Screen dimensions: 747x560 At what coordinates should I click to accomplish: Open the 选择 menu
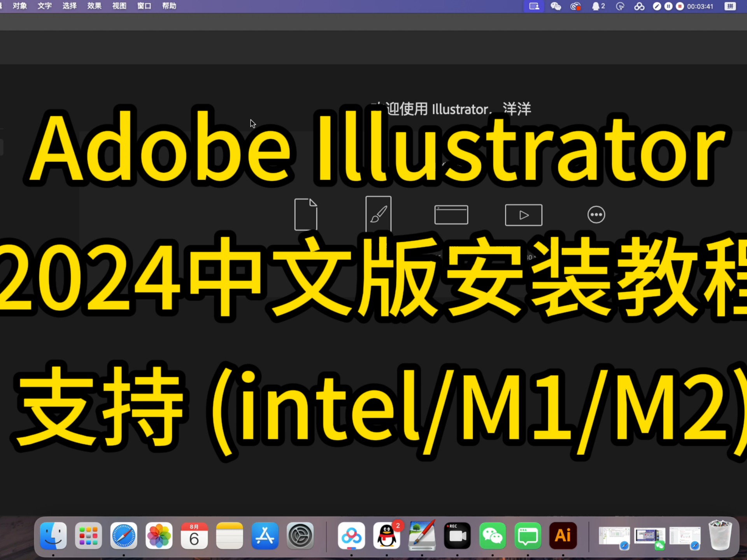click(x=69, y=6)
